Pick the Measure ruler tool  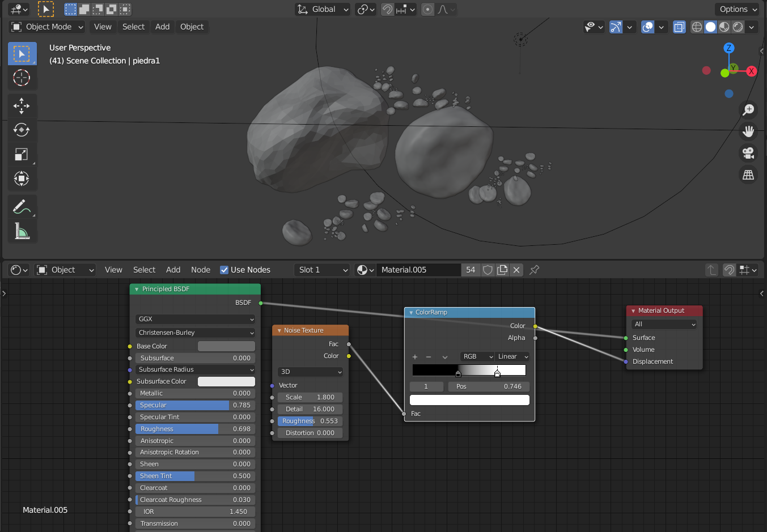pyautogui.click(x=22, y=231)
